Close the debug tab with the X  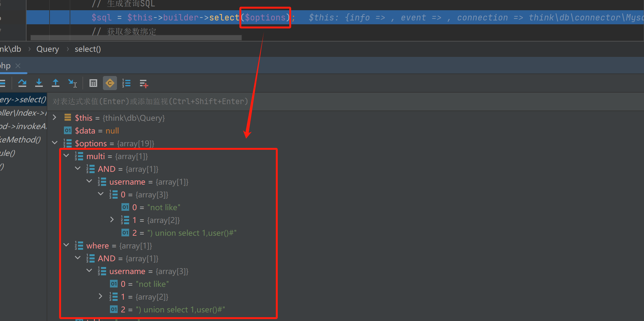click(18, 66)
